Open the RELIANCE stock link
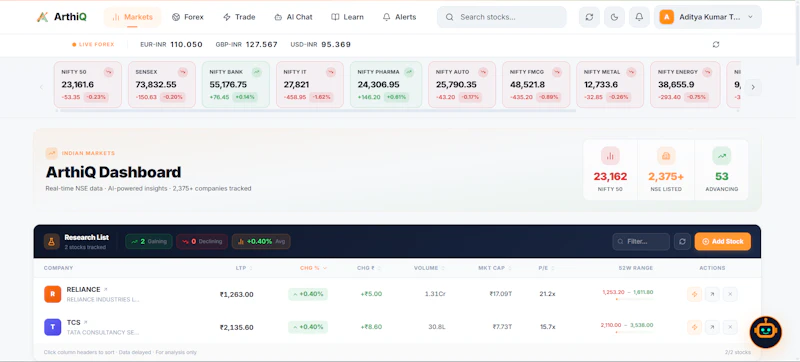Screen dimensions: 800x362 coord(87,290)
